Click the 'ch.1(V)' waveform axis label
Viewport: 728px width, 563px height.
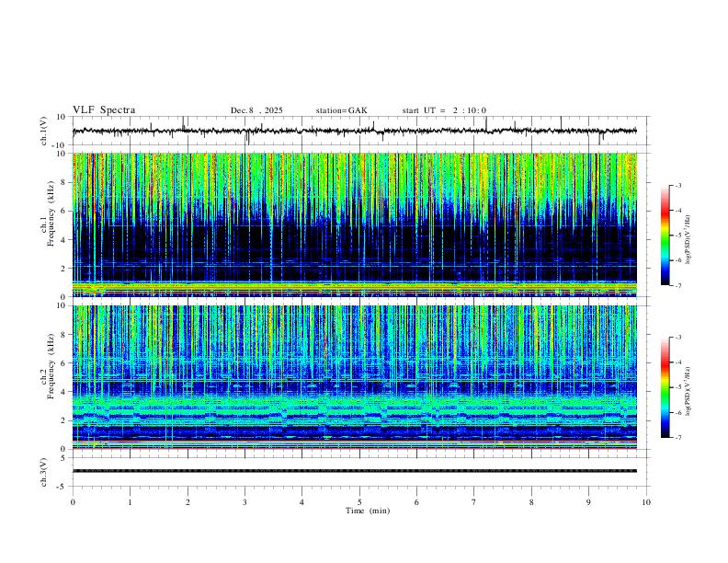point(44,131)
